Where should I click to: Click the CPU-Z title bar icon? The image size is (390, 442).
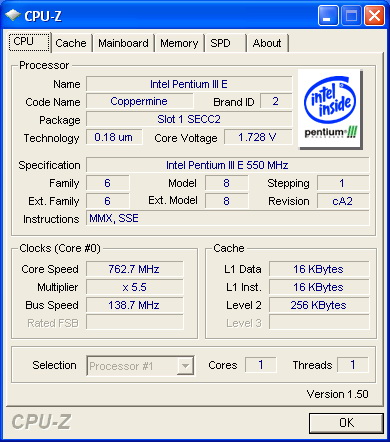(13, 15)
